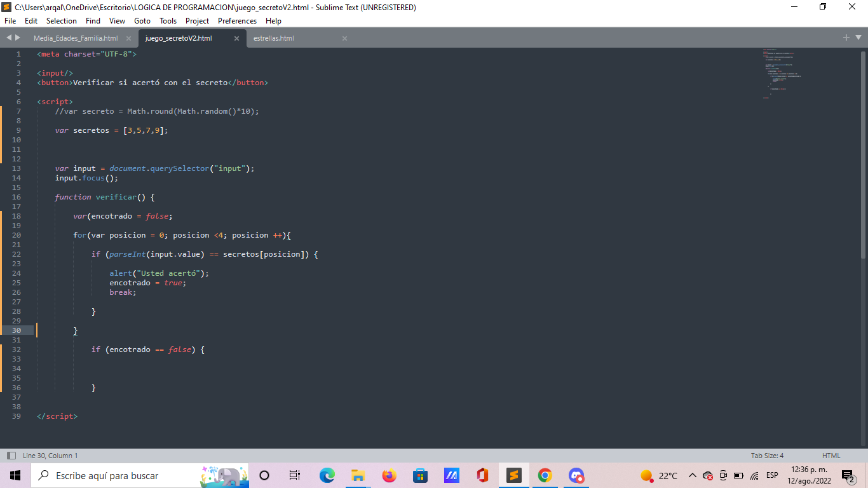Click the OneDrive cloud tray icon

point(708,475)
